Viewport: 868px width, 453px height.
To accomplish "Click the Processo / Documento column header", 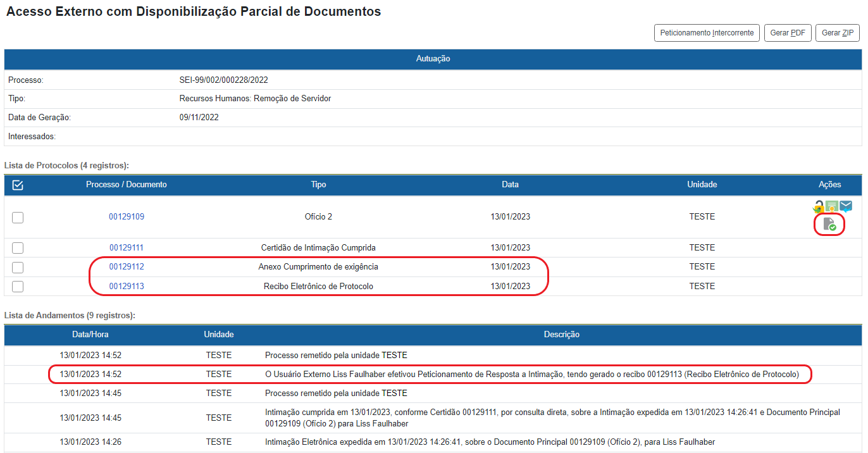I will pos(127,185).
